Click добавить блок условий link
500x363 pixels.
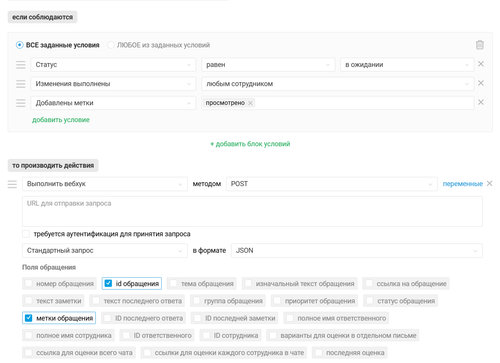[x=250, y=144]
